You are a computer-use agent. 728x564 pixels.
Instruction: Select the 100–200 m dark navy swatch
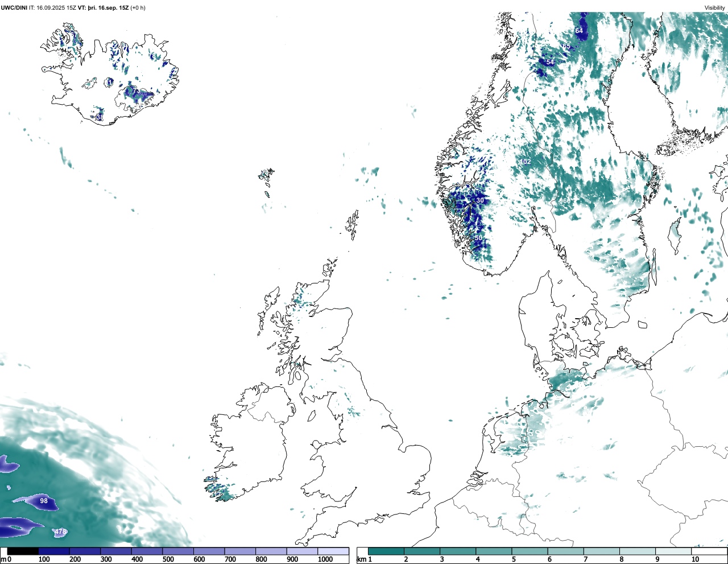point(54,551)
